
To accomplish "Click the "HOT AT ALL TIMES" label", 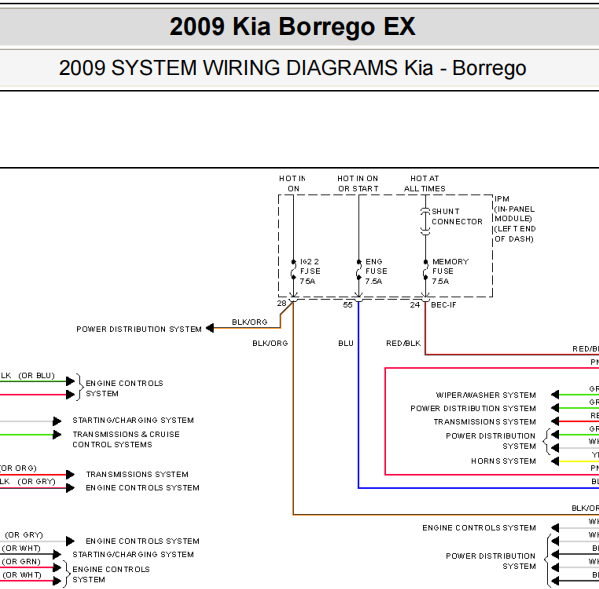I will [424, 183].
